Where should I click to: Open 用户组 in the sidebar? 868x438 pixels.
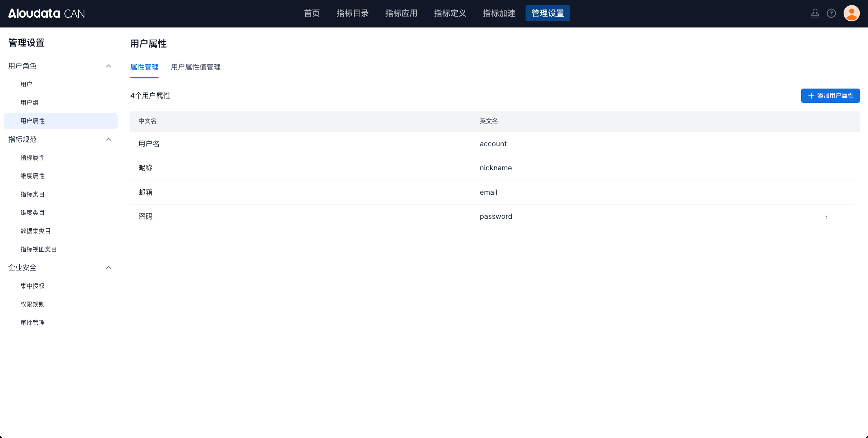pyautogui.click(x=29, y=103)
